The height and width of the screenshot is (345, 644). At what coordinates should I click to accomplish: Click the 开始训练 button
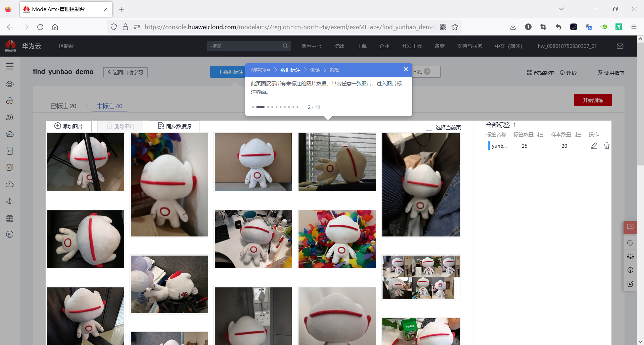pos(593,100)
